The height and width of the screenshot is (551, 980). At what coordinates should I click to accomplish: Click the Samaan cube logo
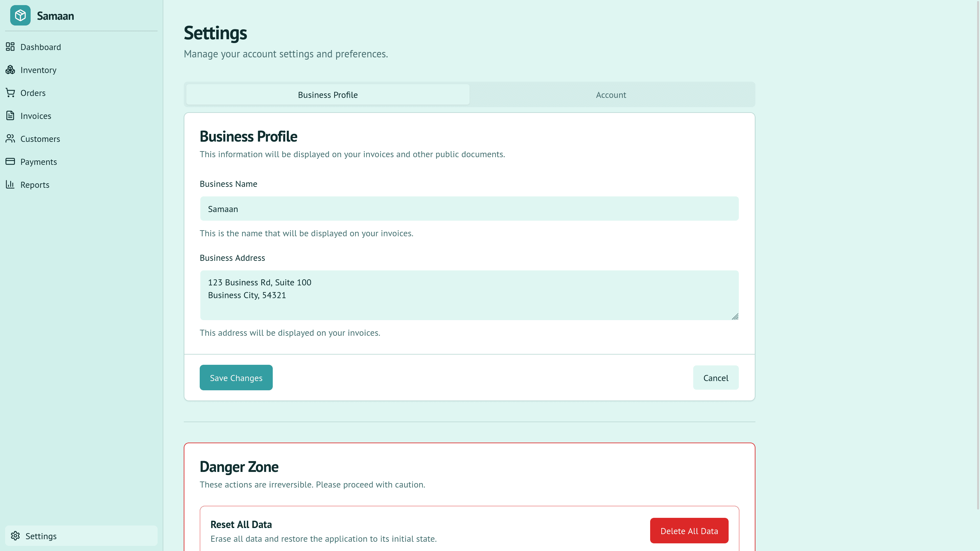20,16
